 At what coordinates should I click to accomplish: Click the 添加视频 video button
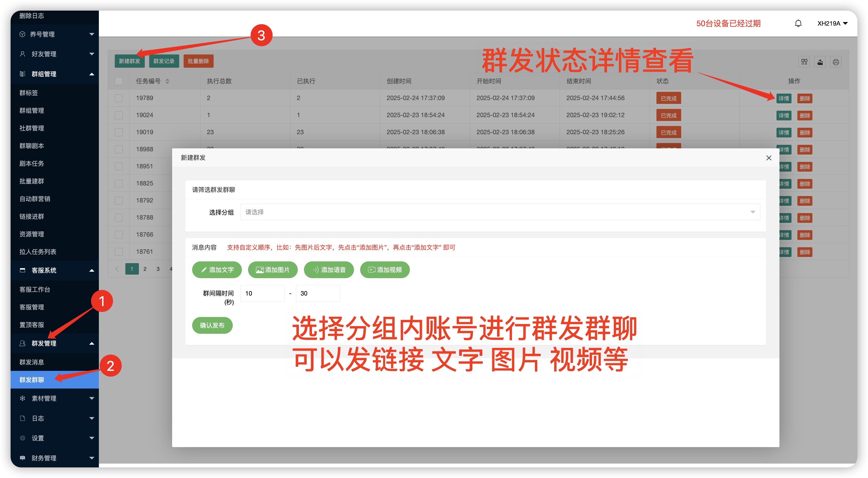tap(385, 270)
